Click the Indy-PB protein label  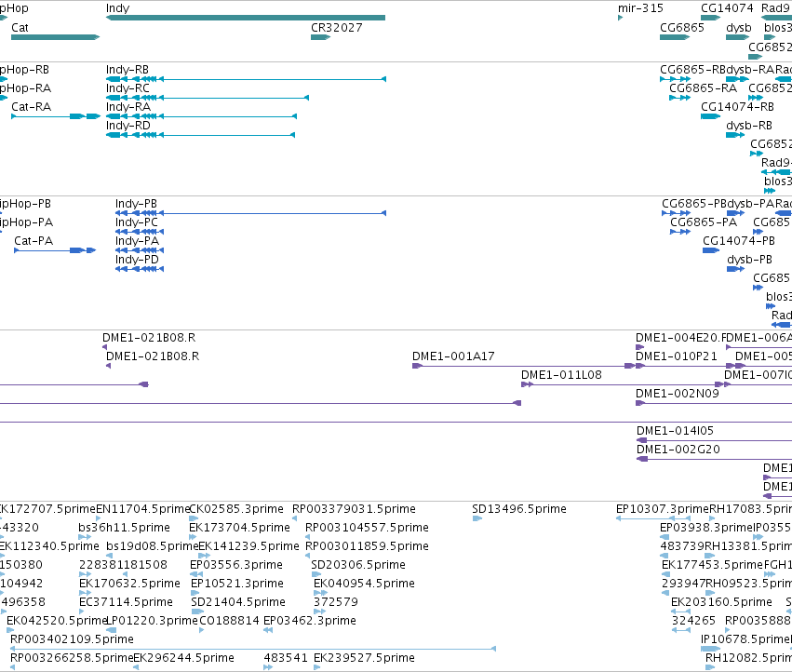[137, 204]
